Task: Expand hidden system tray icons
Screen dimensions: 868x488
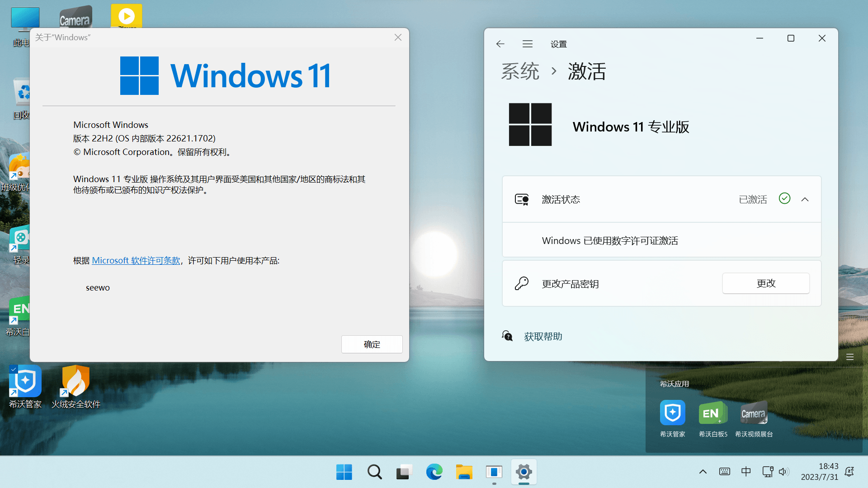Action: (703, 472)
